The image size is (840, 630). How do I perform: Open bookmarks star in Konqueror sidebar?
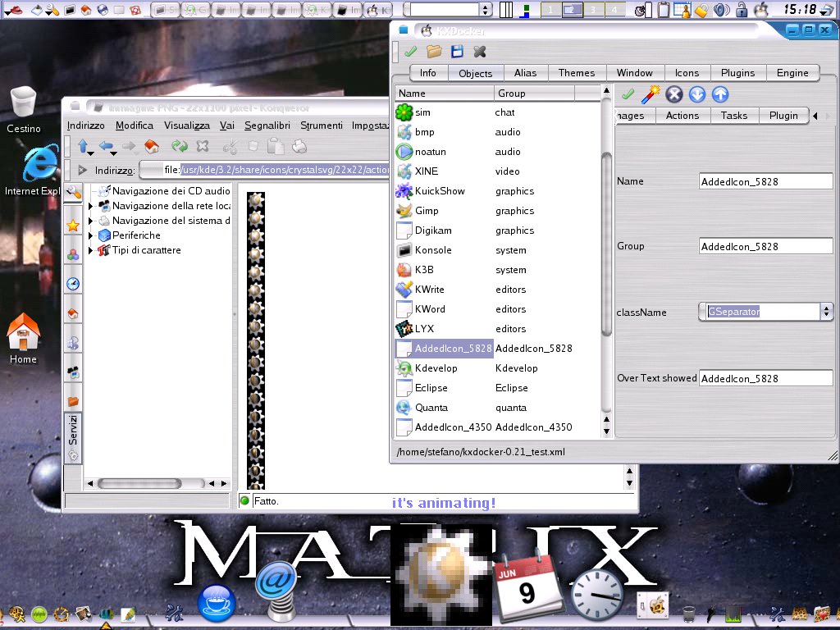73,226
